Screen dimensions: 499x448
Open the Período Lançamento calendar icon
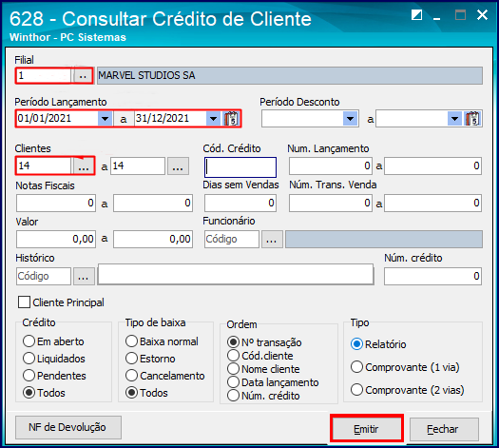(231, 119)
